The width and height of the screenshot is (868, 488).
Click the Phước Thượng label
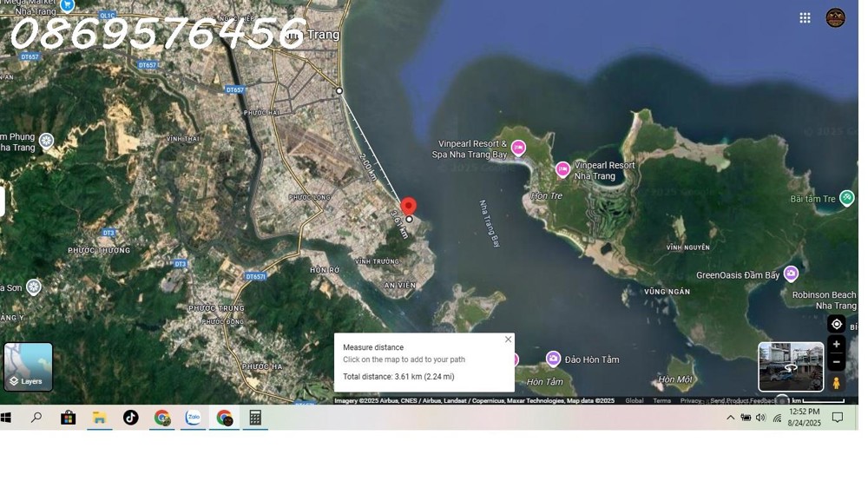pos(99,250)
